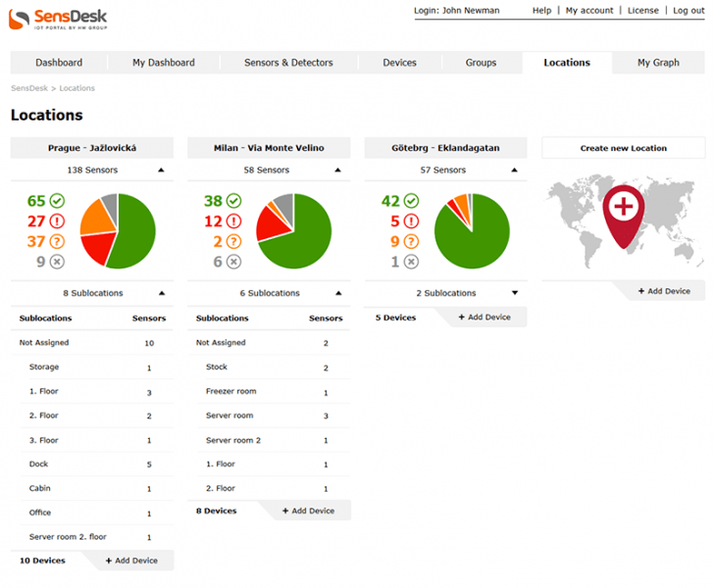The height and width of the screenshot is (588, 714).
Task: Click the orange unknown status icon in Götebrg
Action: pos(411,241)
